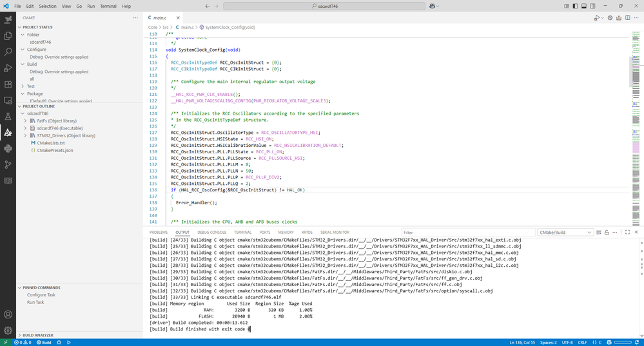This screenshot has height=346, width=644.
Task: Open CMakeLists.txt from project outline
Action: 50,143
